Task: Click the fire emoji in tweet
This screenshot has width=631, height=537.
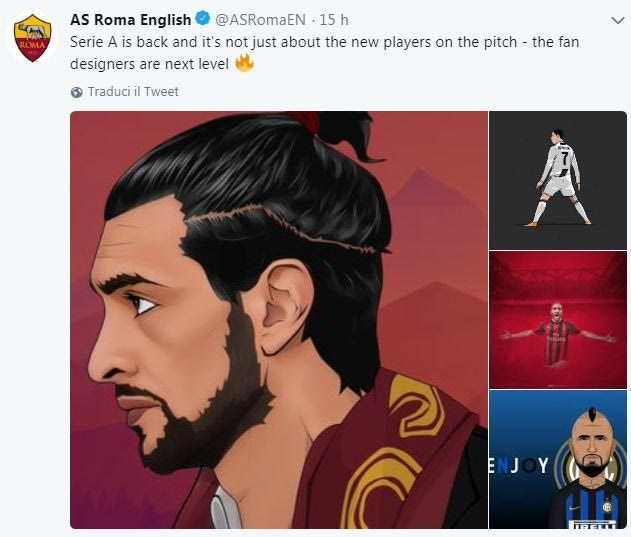Action: click(x=243, y=63)
